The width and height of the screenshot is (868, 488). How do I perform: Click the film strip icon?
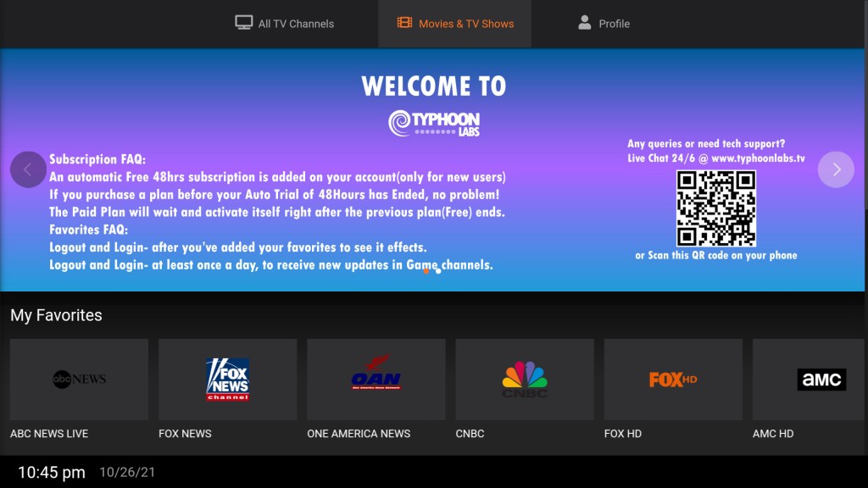pyautogui.click(x=404, y=23)
